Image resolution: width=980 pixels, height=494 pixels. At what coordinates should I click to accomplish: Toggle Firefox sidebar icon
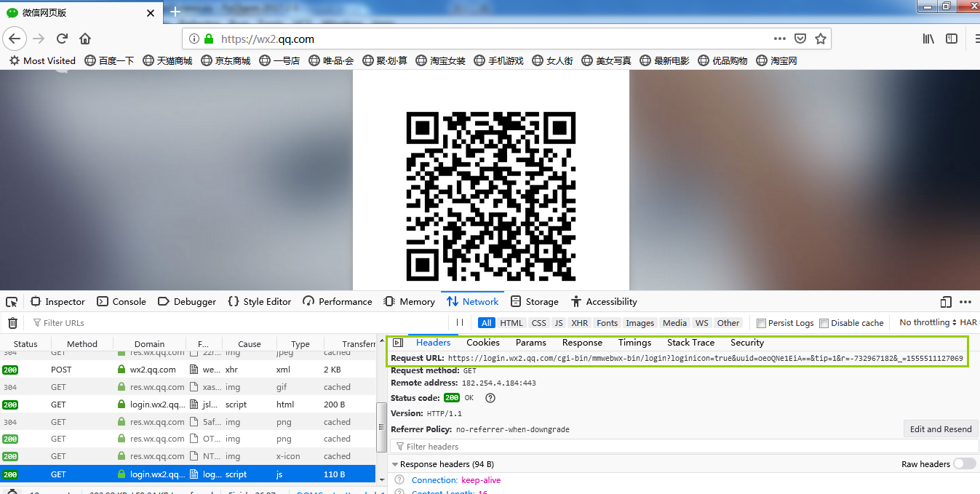[x=952, y=39]
